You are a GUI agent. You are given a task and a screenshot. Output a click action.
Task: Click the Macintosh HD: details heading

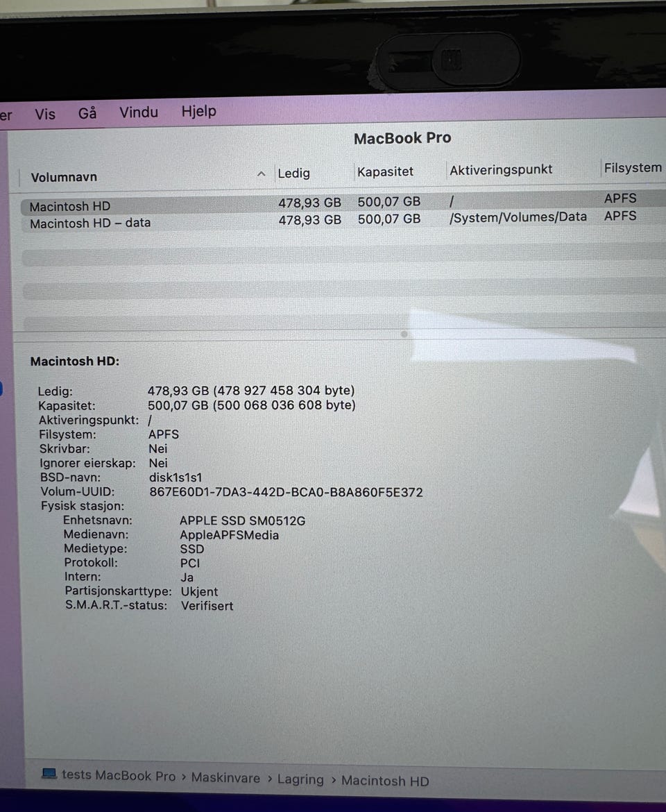click(x=75, y=361)
